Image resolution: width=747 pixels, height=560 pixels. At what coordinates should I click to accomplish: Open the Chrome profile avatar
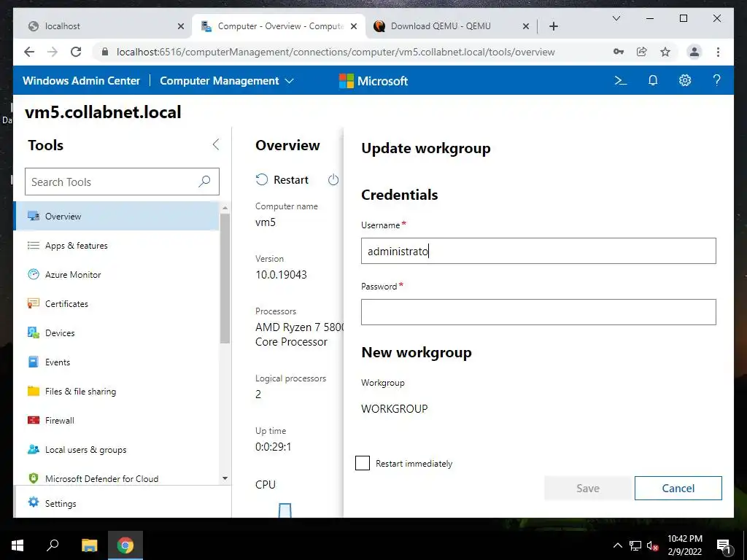click(694, 52)
